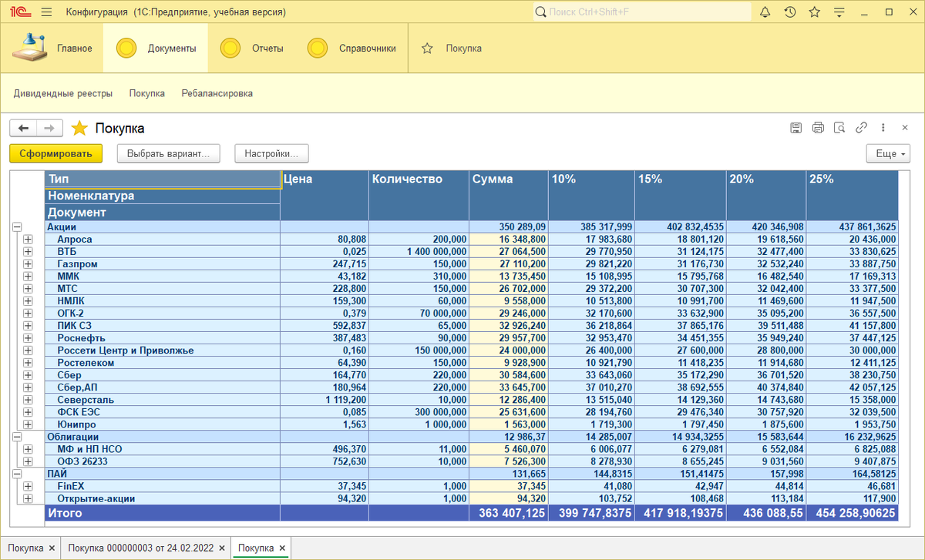Open print preview with the magnifier page icon
The width and height of the screenshot is (925, 560).
pyautogui.click(x=839, y=128)
